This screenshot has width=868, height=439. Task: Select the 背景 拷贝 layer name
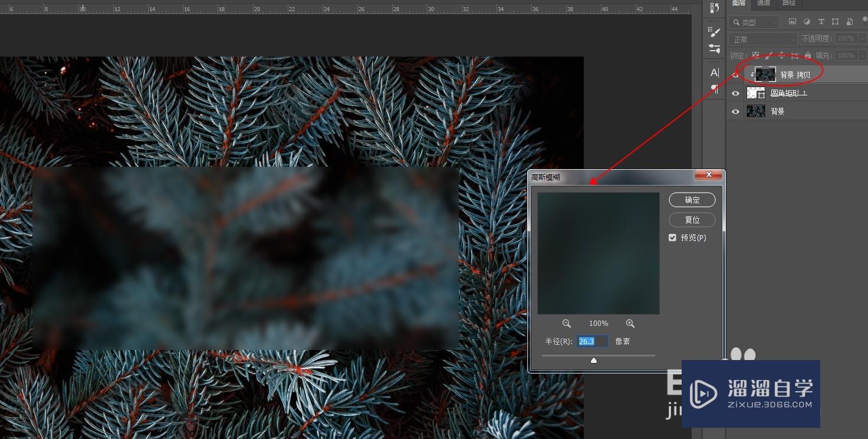pos(795,75)
